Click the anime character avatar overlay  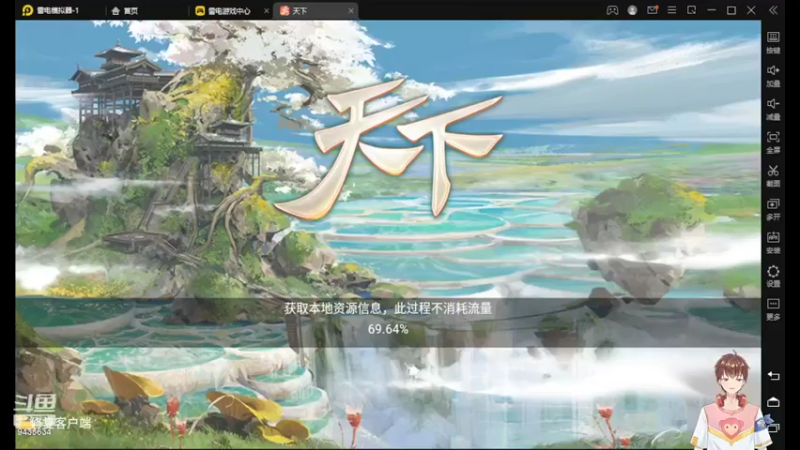point(731,401)
